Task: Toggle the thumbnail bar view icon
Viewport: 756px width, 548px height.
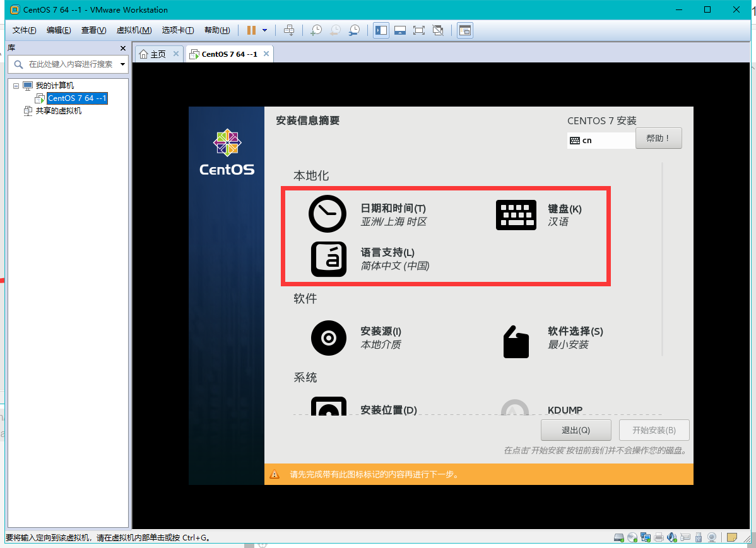Action: pos(399,30)
